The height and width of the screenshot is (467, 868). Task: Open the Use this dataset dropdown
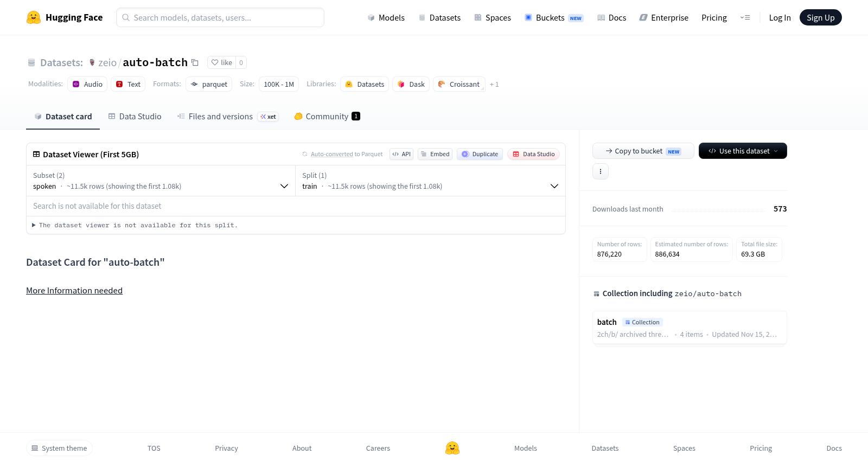(x=743, y=151)
